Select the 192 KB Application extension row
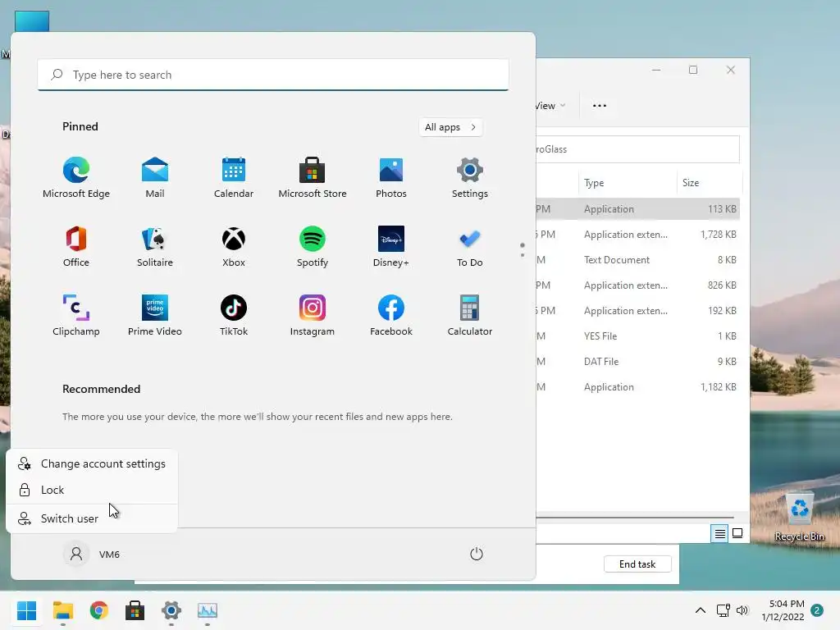The width and height of the screenshot is (840, 630). (637, 311)
